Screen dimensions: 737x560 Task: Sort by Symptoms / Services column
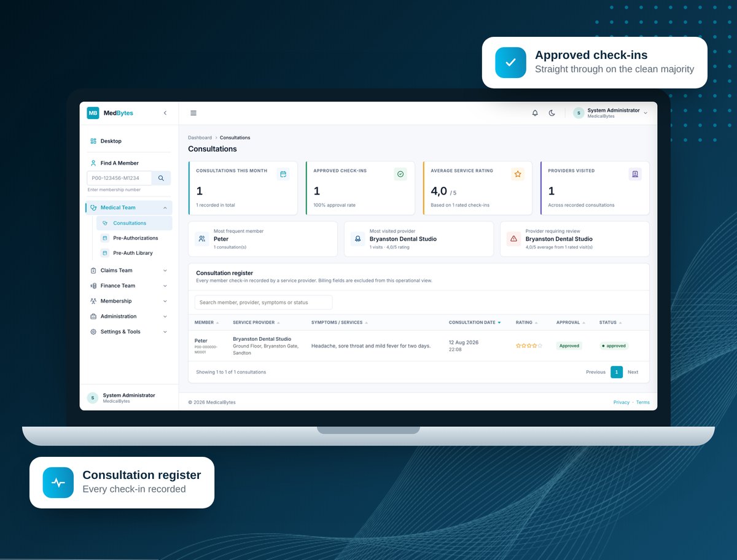(x=338, y=322)
